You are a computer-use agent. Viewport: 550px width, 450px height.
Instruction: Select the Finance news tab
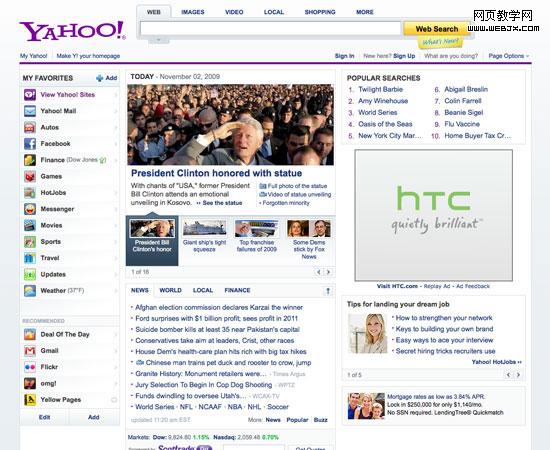tap(237, 290)
